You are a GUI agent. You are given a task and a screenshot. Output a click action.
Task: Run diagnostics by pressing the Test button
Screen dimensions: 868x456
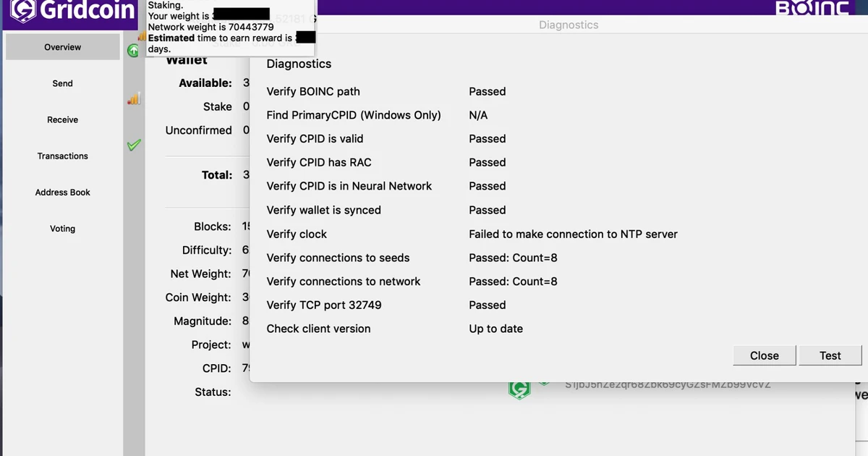pyautogui.click(x=830, y=355)
